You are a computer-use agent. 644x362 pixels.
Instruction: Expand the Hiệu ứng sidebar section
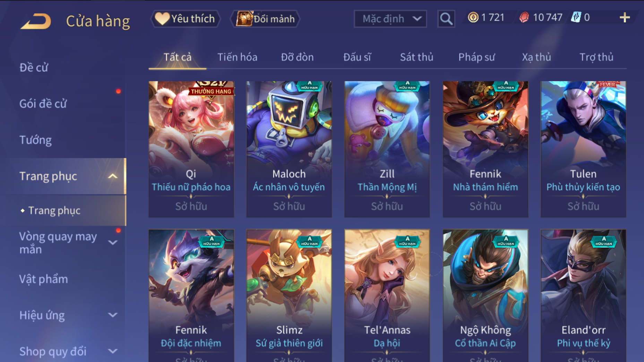pos(113,315)
